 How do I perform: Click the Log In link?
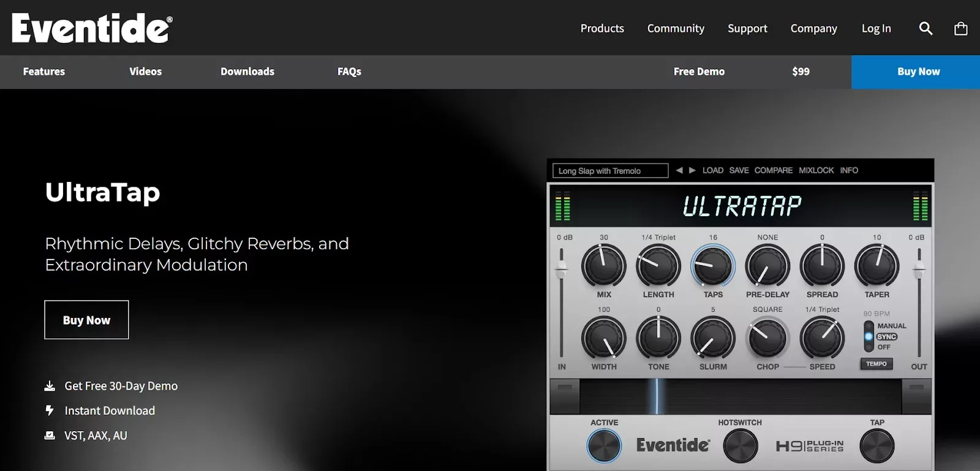876,28
